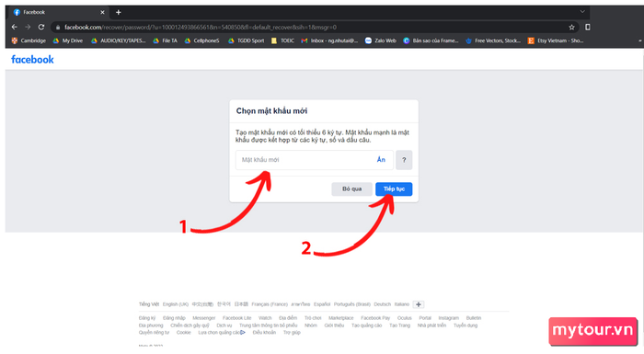The height and width of the screenshot is (354, 644).
Task: Open the Tạo quảng cáo footer link
Action: tap(366, 325)
